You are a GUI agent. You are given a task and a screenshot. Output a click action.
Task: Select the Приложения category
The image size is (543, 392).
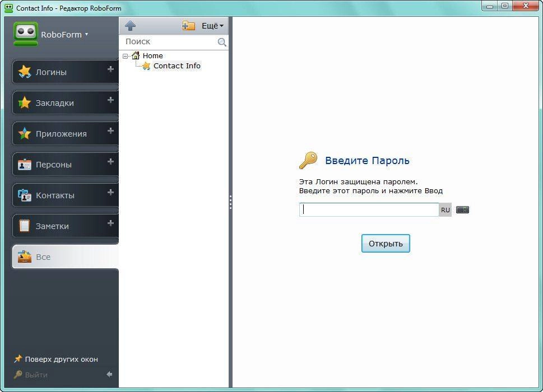coord(65,133)
